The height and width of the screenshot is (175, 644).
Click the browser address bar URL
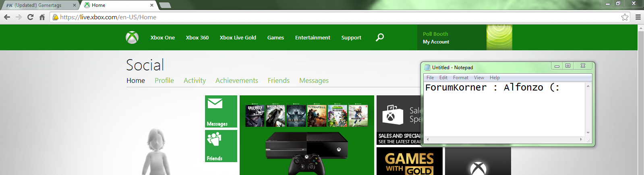[108, 17]
